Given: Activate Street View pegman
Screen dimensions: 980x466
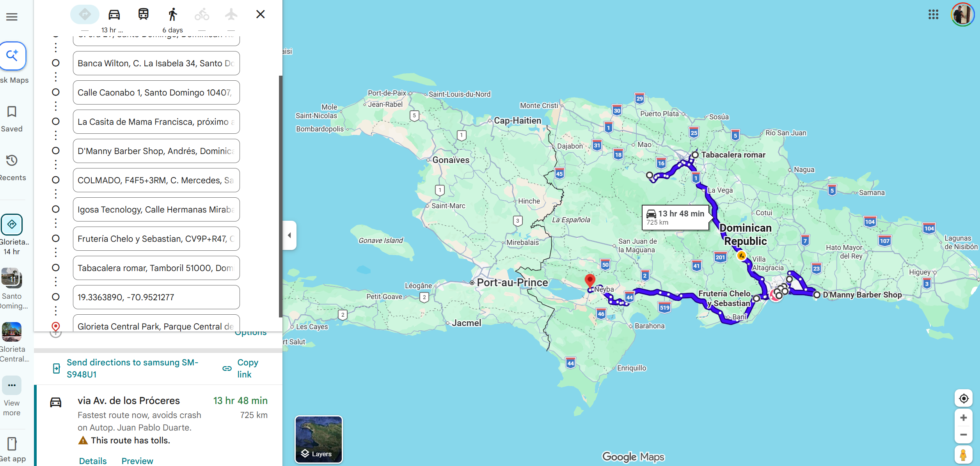Looking at the screenshot, I should (964, 455).
